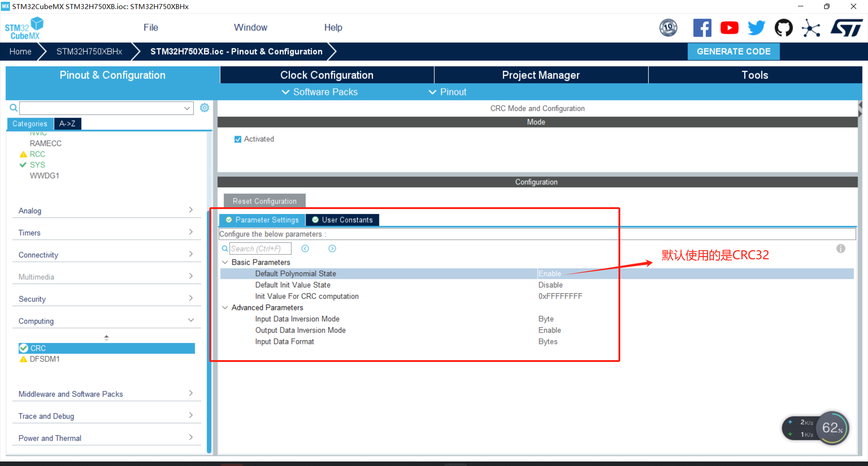Click the peripheral search magnifier icon
The image size is (868, 466).
[x=14, y=108]
